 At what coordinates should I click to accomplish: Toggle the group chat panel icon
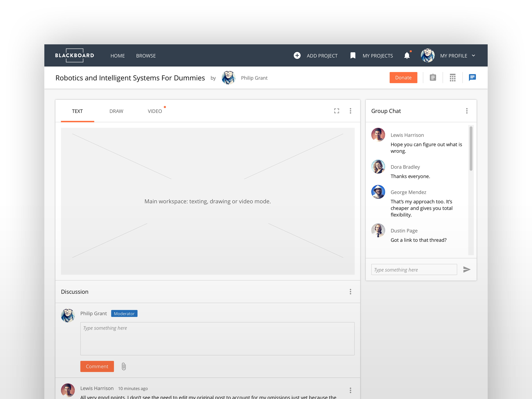(472, 77)
